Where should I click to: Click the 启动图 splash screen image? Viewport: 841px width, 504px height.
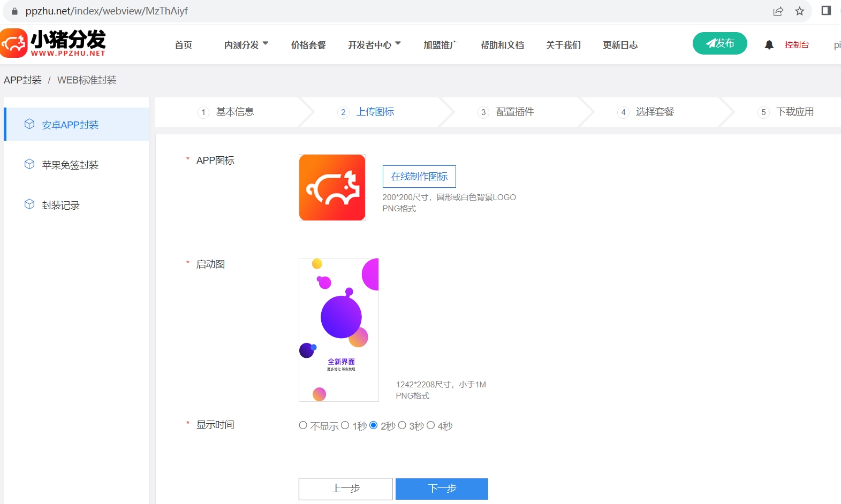point(339,330)
